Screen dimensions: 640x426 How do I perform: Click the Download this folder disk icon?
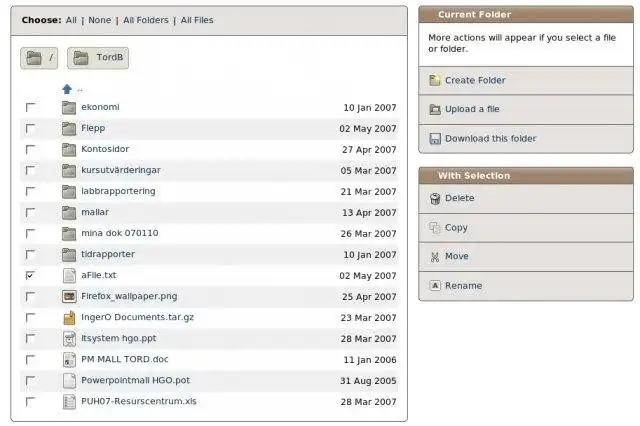pyautogui.click(x=435, y=139)
